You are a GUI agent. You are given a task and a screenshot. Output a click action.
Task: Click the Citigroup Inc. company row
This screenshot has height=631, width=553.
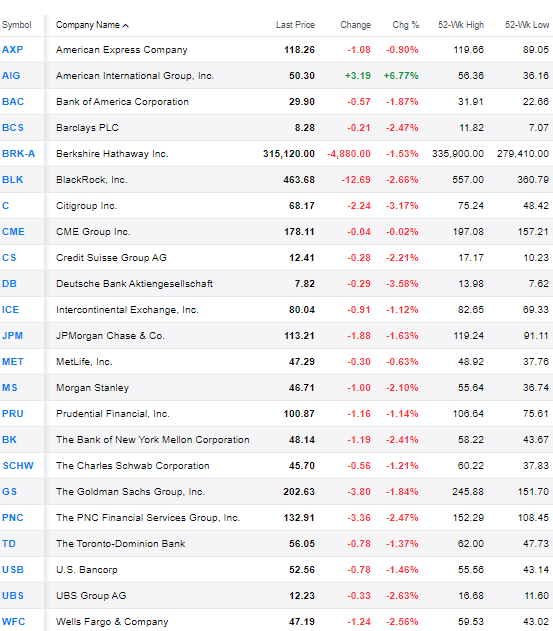[276, 206]
